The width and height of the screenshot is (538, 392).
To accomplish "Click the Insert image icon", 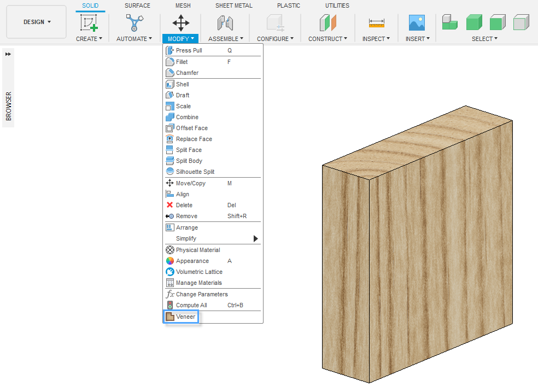I will (x=417, y=23).
